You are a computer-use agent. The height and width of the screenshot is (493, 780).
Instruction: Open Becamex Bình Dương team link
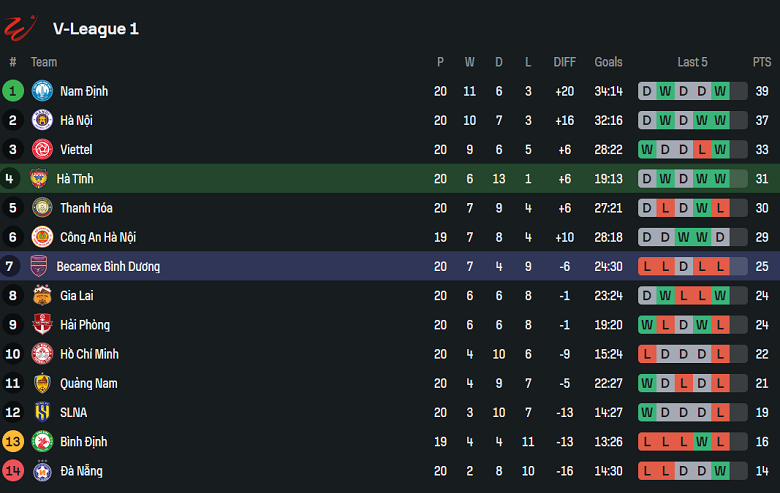click(108, 267)
